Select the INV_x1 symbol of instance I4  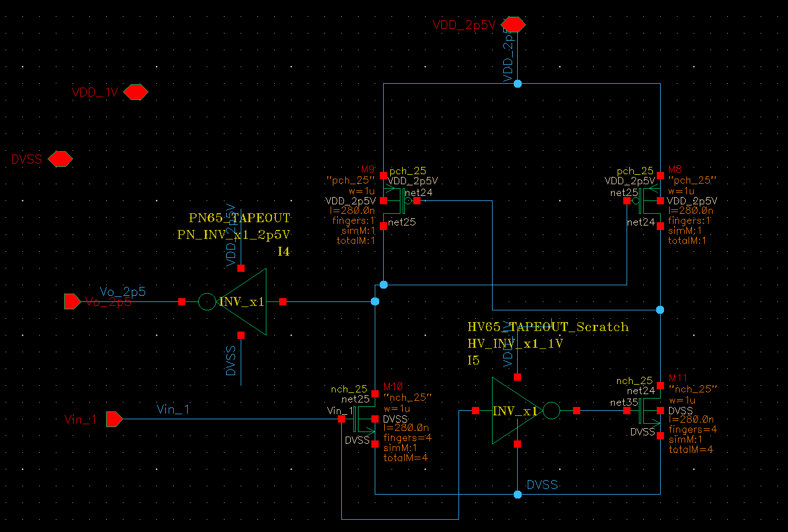point(246,301)
